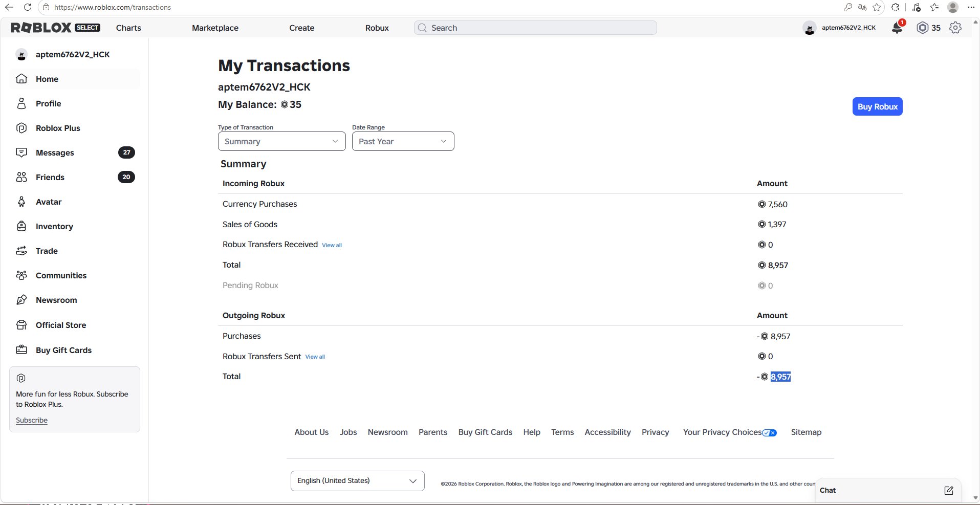
Task: Click the Newsroom icon in sidebar
Action: pos(21,300)
